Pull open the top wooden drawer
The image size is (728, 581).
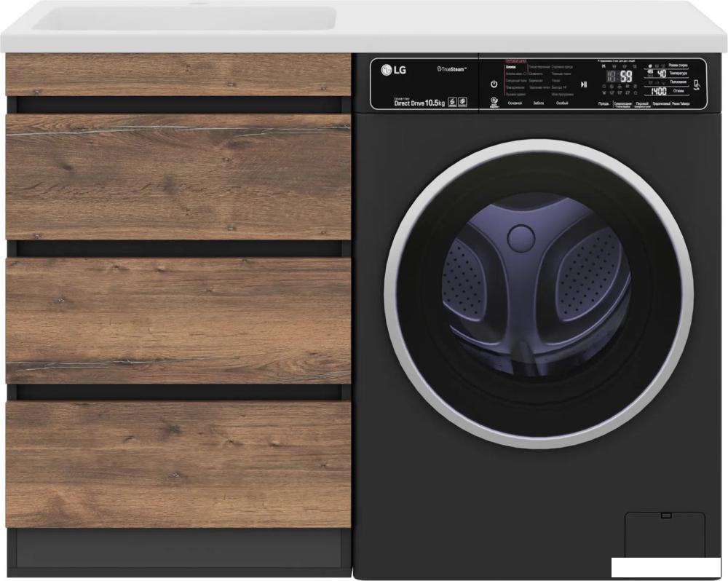(178, 75)
